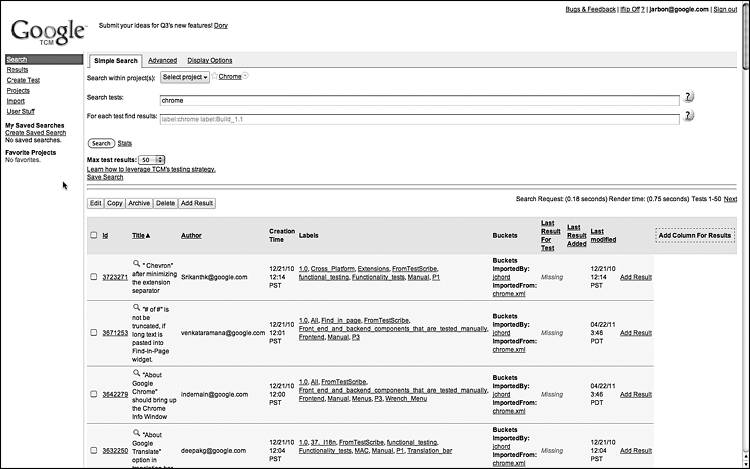Image resolution: width=750 pixels, height=469 pixels.
Task: Open Max test results dropdown
Action: coord(152,160)
